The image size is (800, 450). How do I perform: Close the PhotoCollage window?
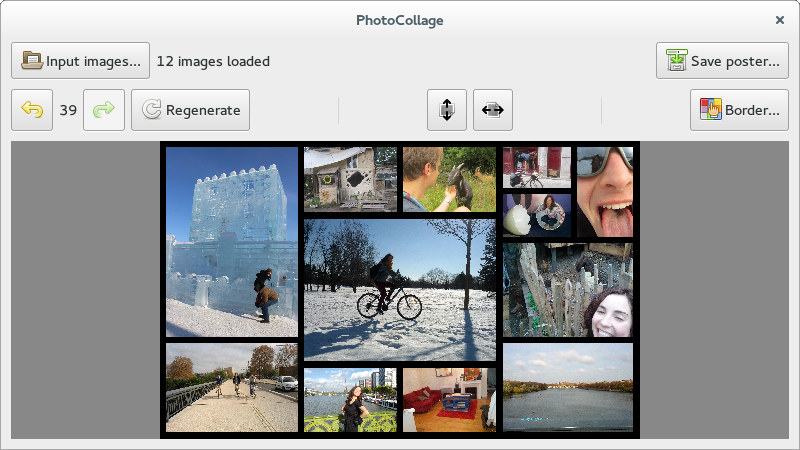tap(780, 20)
